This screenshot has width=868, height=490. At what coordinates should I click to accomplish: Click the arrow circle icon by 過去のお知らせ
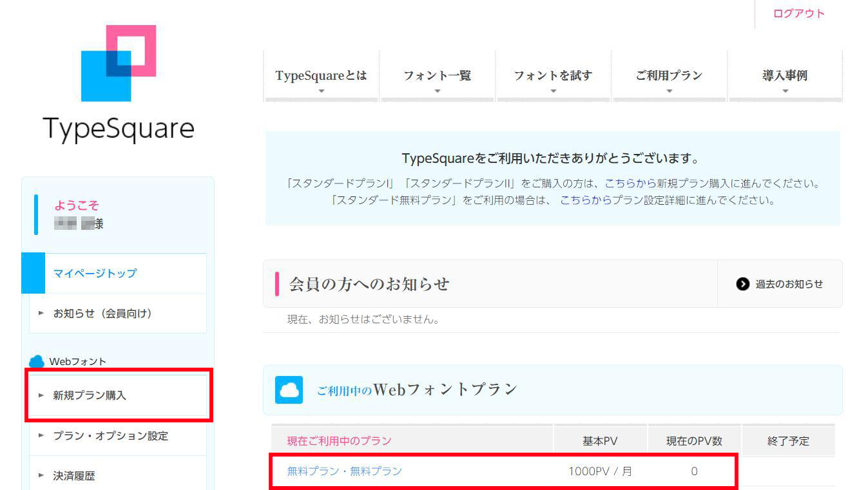pos(743,284)
